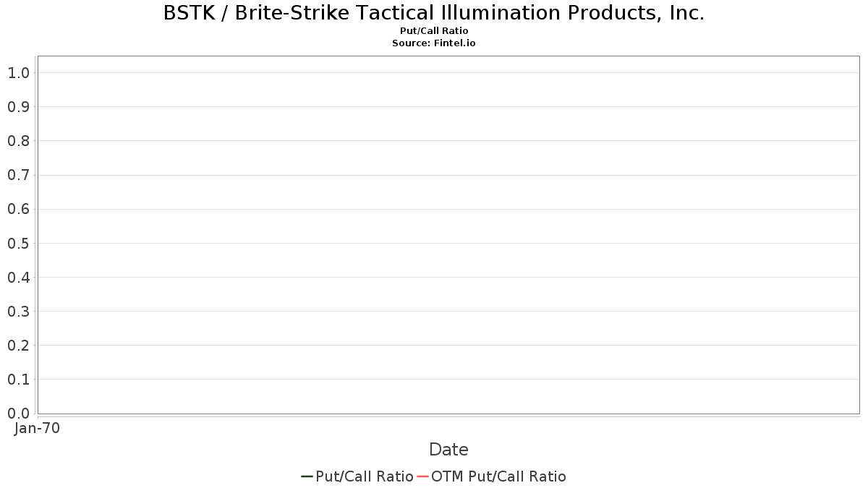This screenshot has width=868, height=488.
Task: Click the 0.3 y-axis tick label
Action: click(19, 312)
